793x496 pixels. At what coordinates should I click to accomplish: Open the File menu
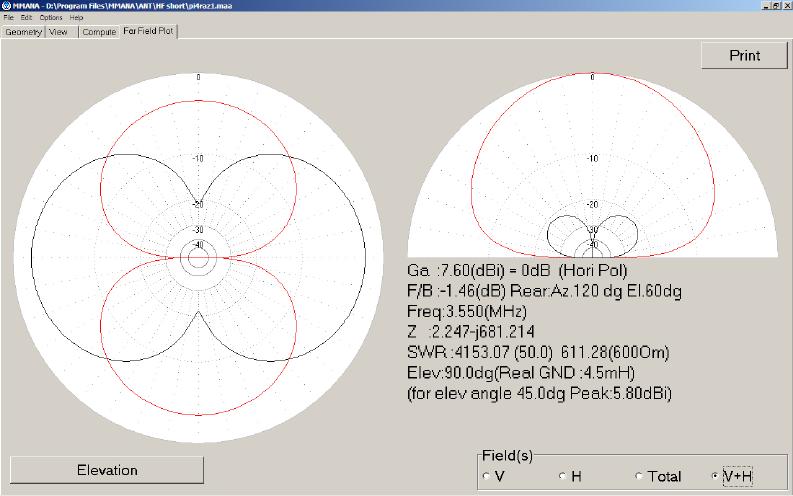tap(8, 18)
